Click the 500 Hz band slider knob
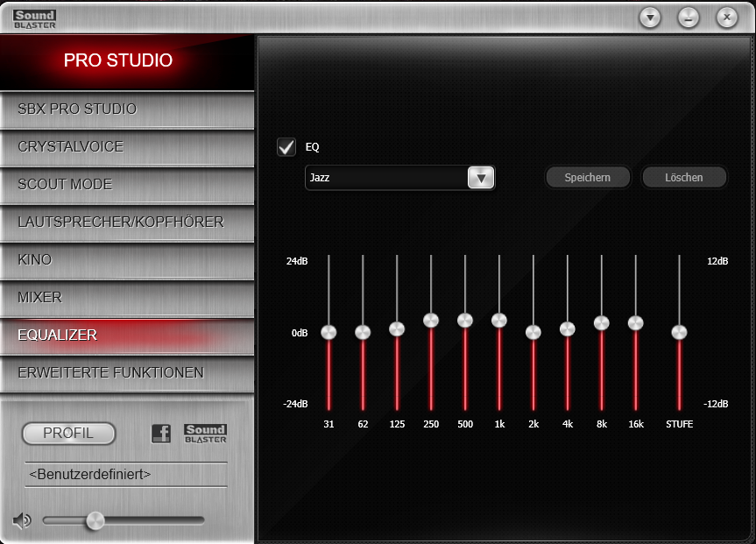This screenshot has height=544, width=756. [465, 321]
